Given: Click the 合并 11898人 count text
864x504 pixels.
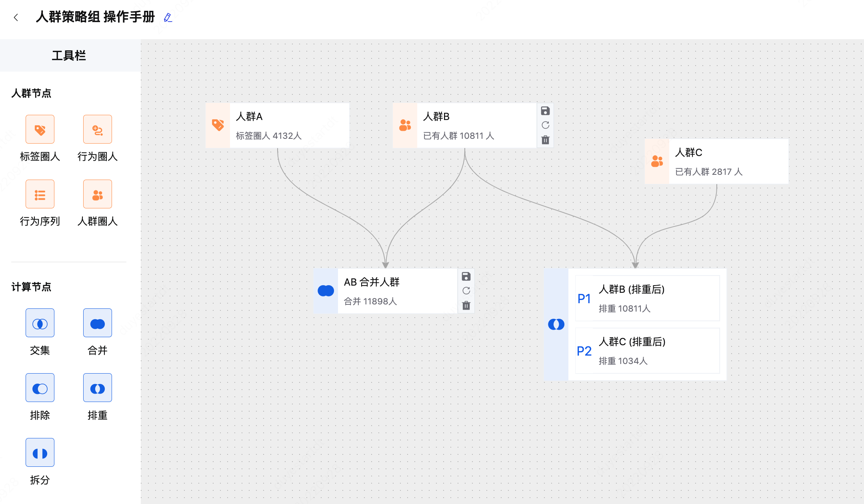Looking at the screenshot, I should 370,302.
